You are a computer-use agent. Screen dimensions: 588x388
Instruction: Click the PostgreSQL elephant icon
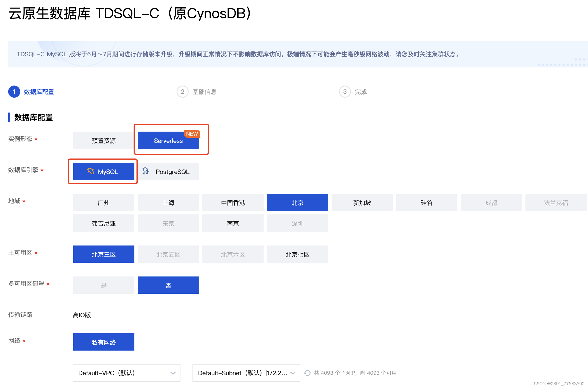(146, 171)
